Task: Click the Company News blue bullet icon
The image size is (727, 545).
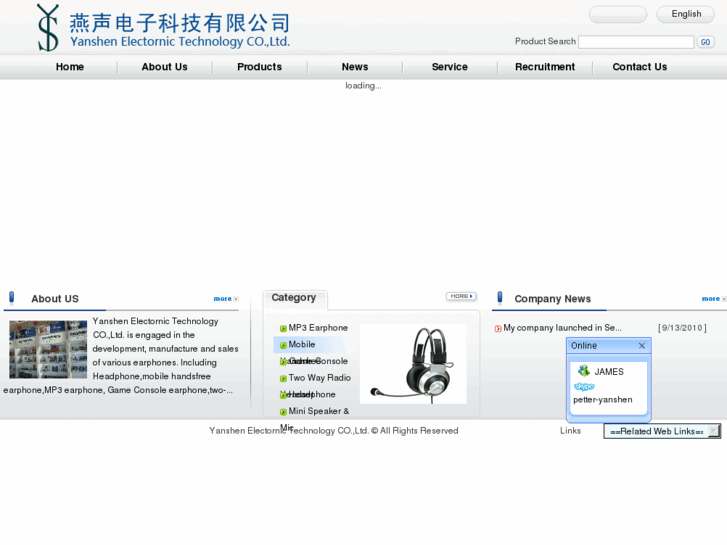Action: click(x=500, y=297)
